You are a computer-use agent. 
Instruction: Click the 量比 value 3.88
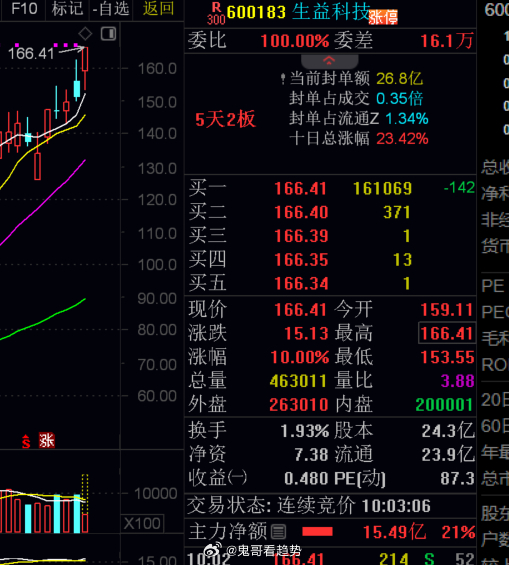coord(457,381)
